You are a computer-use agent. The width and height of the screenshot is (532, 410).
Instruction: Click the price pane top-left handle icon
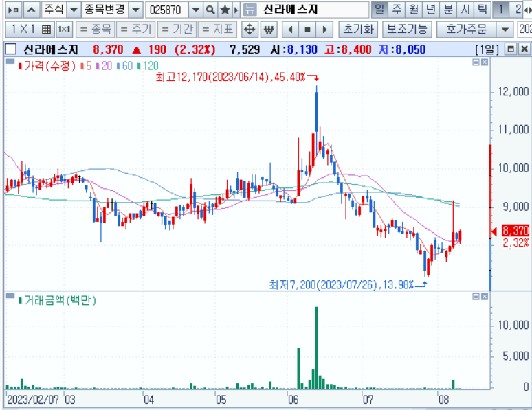point(10,61)
